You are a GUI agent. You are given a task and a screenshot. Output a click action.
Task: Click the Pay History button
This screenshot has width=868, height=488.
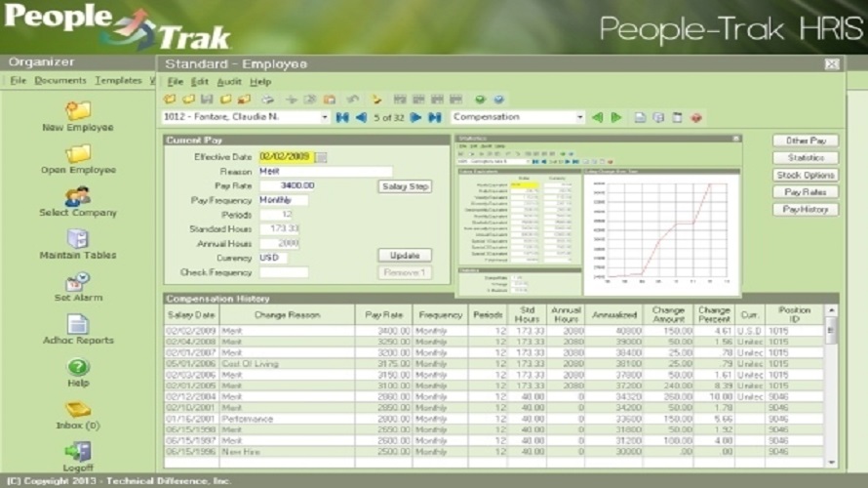tap(806, 210)
